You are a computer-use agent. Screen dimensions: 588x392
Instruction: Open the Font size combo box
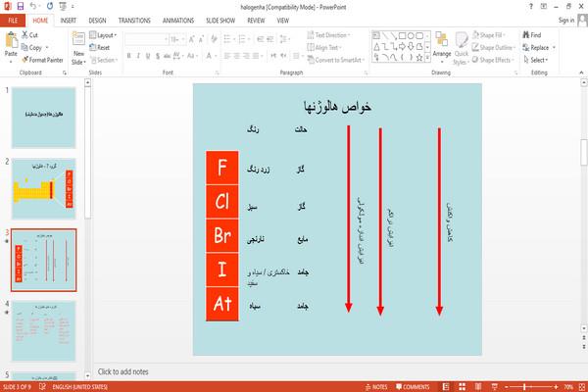(x=177, y=39)
